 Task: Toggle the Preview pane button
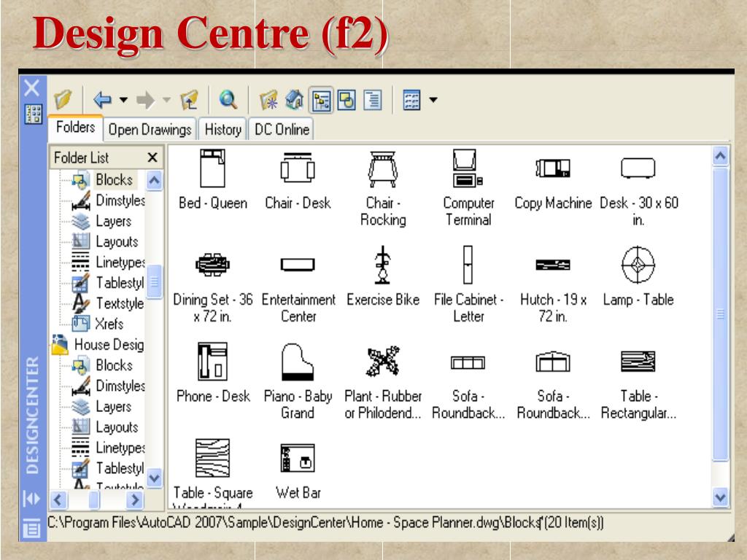[x=347, y=99]
